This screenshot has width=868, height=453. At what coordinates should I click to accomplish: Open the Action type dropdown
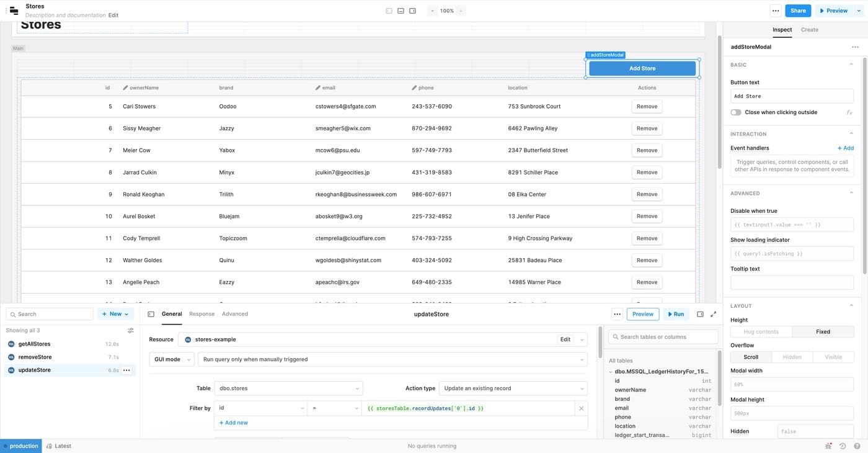(512, 388)
